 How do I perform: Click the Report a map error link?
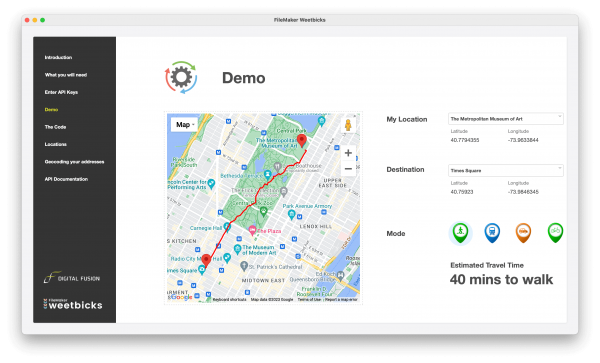[341, 300]
